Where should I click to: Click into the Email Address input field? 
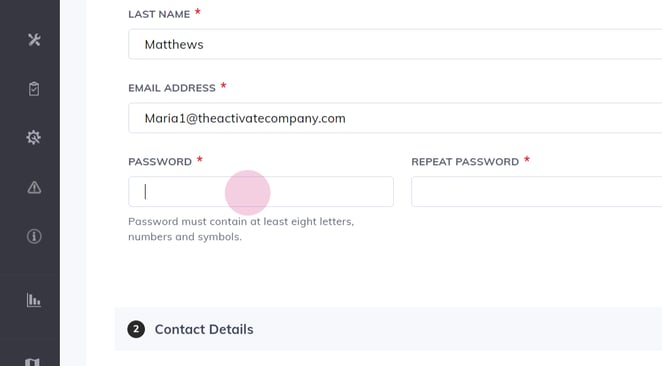pyautogui.click(x=395, y=118)
